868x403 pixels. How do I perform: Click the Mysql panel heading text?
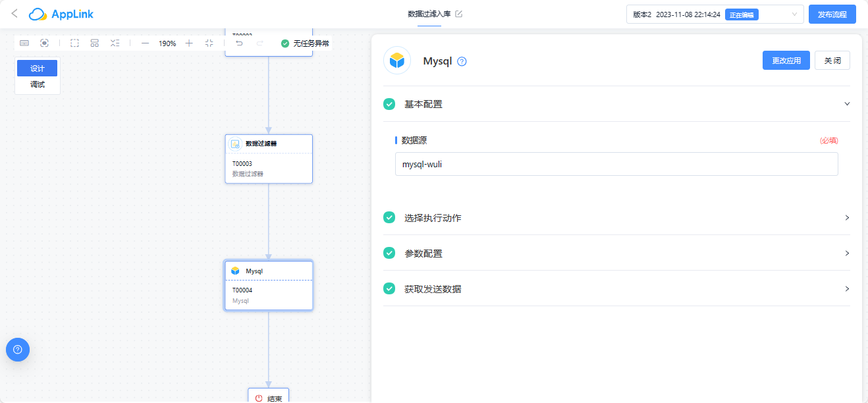pyautogui.click(x=437, y=61)
